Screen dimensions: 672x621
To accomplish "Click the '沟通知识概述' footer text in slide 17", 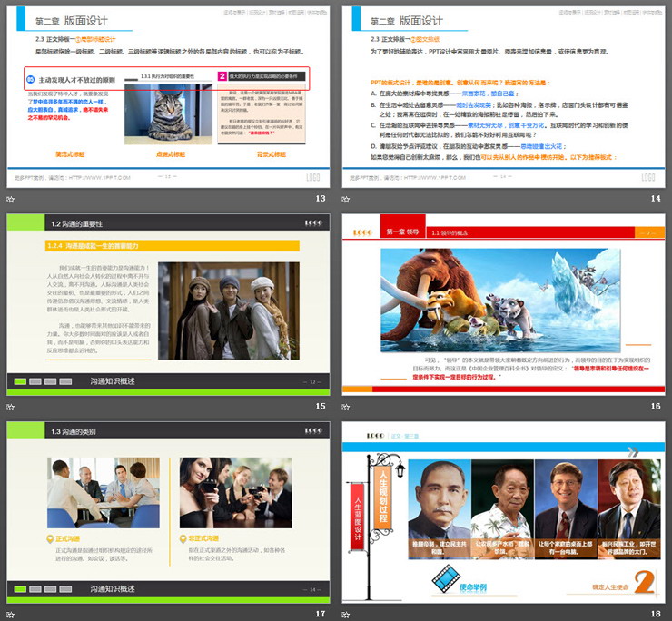I will tap(113, 589).
